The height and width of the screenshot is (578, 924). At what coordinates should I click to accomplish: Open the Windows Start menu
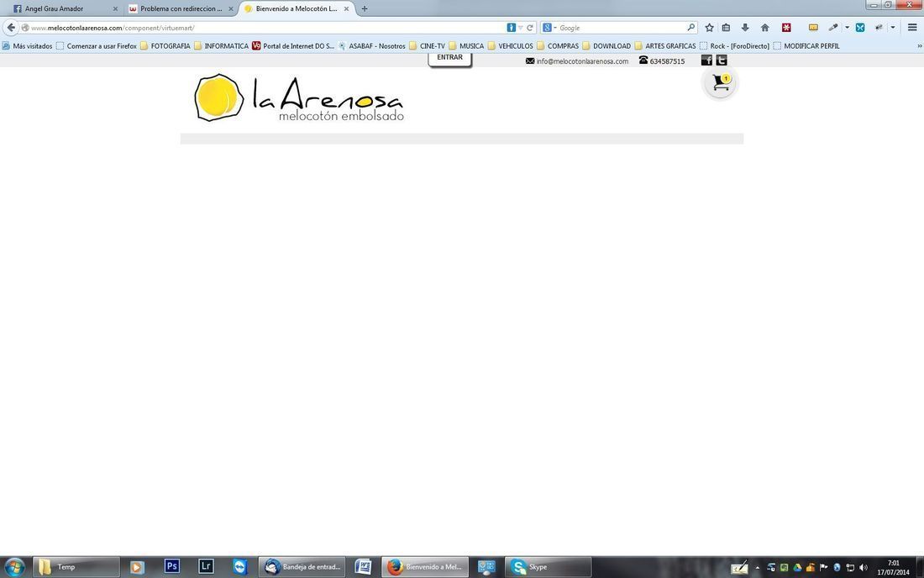click(x=14, y=567)
